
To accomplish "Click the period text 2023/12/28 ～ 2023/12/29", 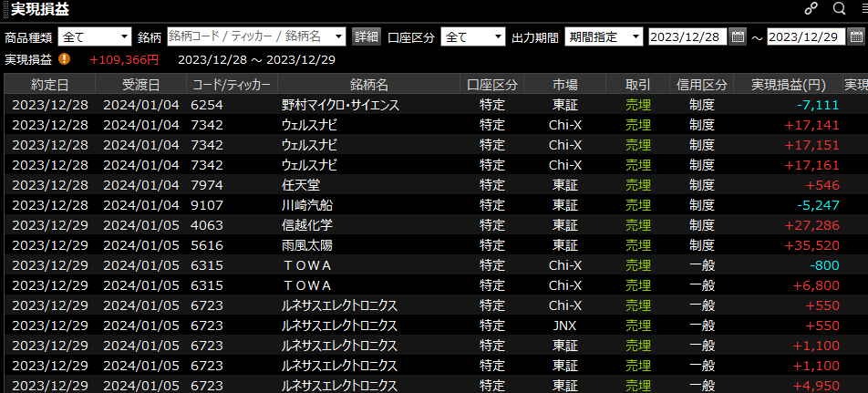I will (x=256, y=59).
